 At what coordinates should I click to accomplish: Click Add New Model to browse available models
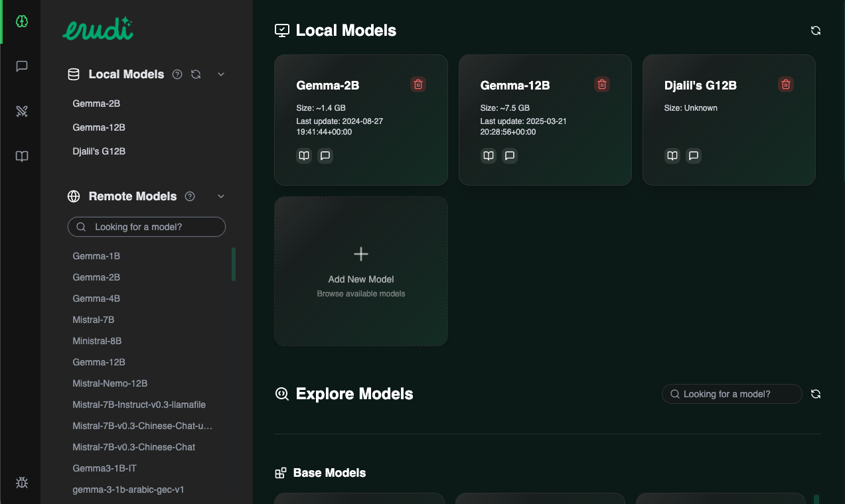[x=360, y=271]
